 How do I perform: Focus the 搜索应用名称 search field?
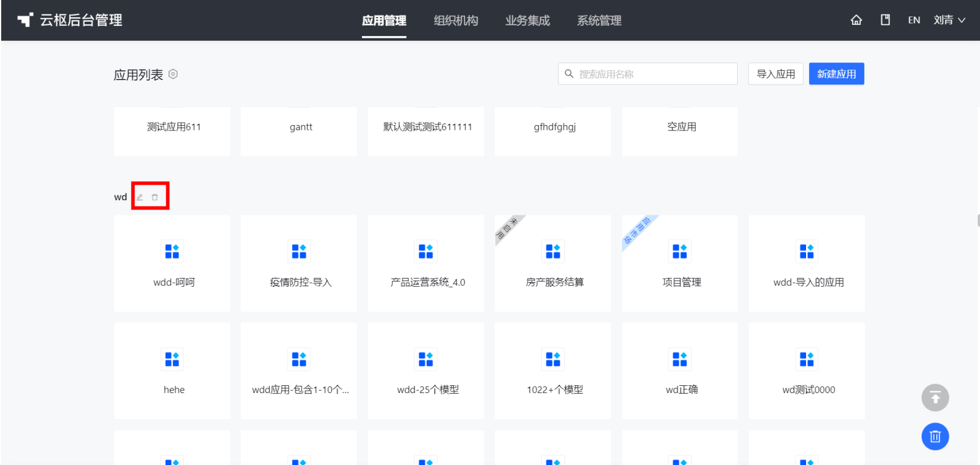coord(648,74)
